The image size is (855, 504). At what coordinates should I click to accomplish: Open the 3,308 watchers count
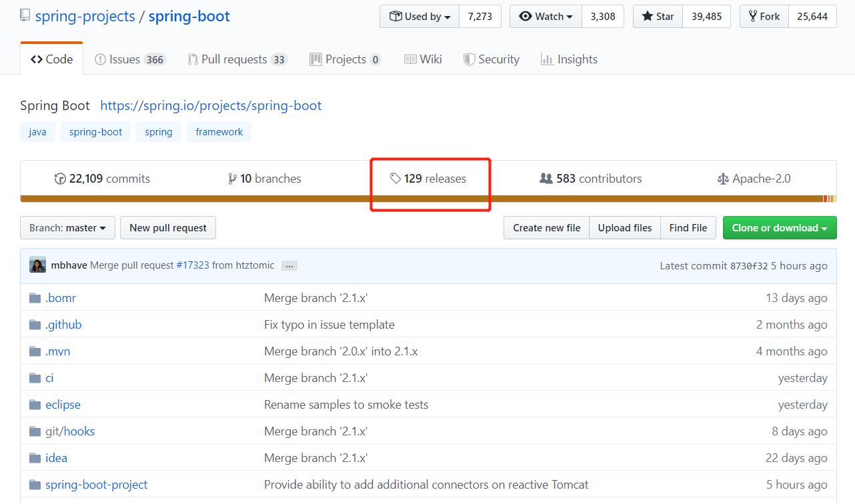coord(603,17)
